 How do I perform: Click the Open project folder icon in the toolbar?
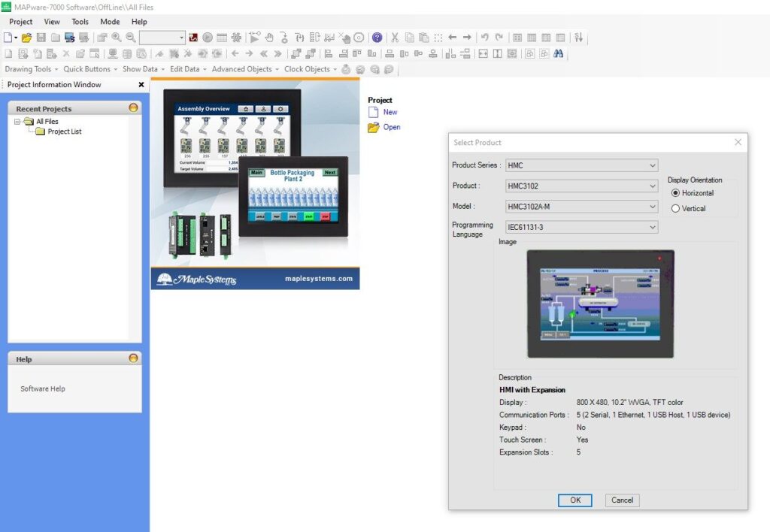click(x=26, y=38)
